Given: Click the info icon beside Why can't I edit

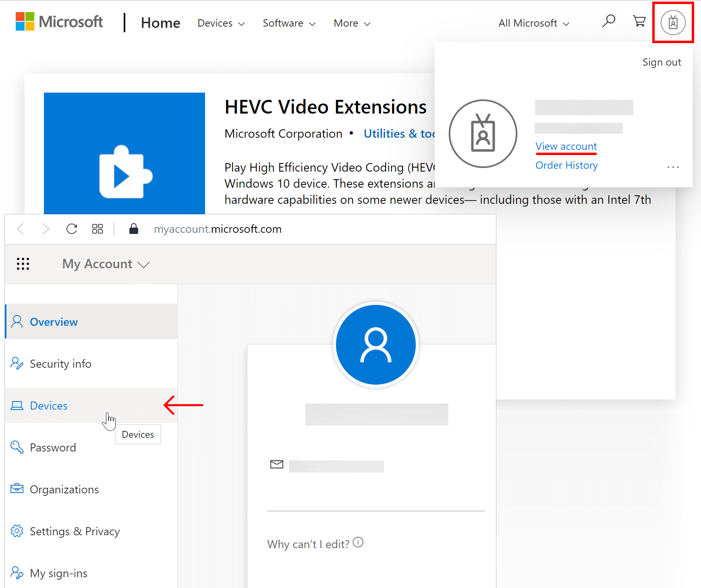Looking at the screenshot, I should [358, 542].
